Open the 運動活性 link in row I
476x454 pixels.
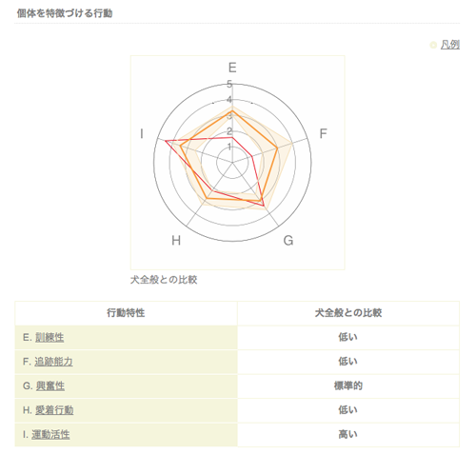tap(50, 435)
